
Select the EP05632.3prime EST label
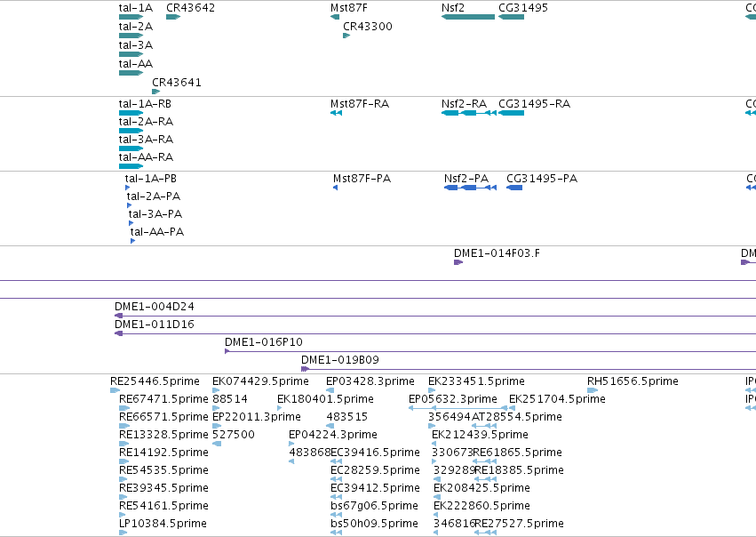tap(453, 399)
